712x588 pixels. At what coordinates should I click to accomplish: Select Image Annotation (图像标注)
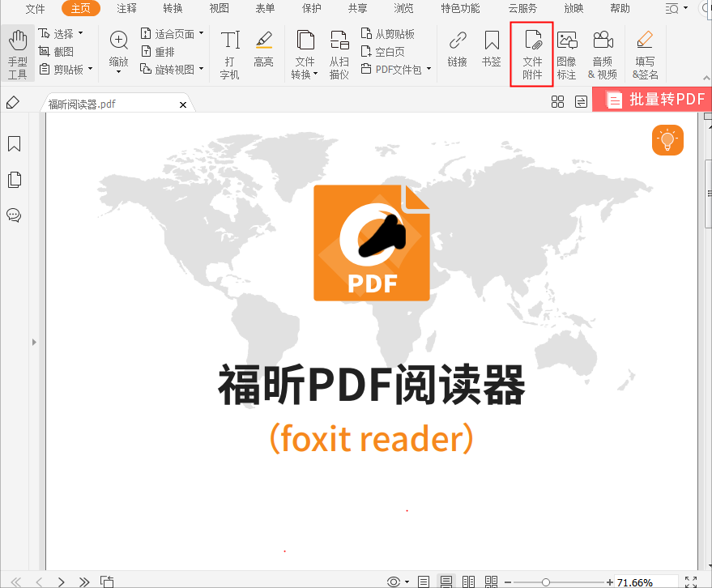tap(567, 54)
